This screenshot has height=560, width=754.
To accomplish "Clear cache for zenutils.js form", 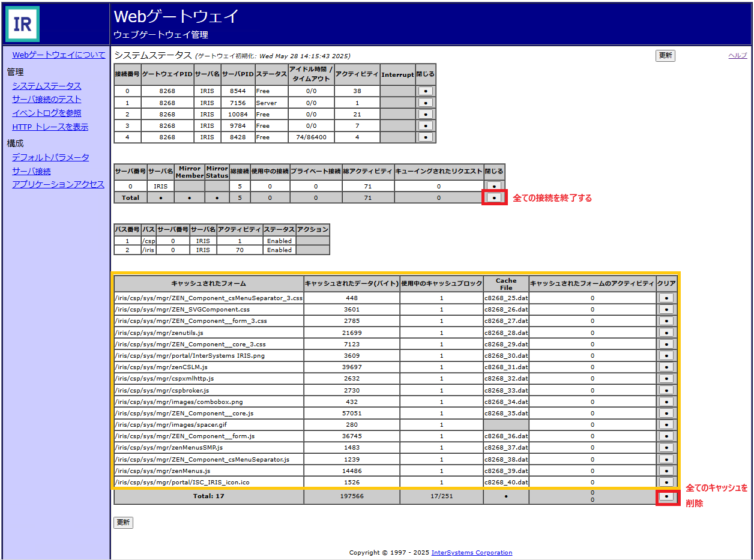I will point(666,333).
